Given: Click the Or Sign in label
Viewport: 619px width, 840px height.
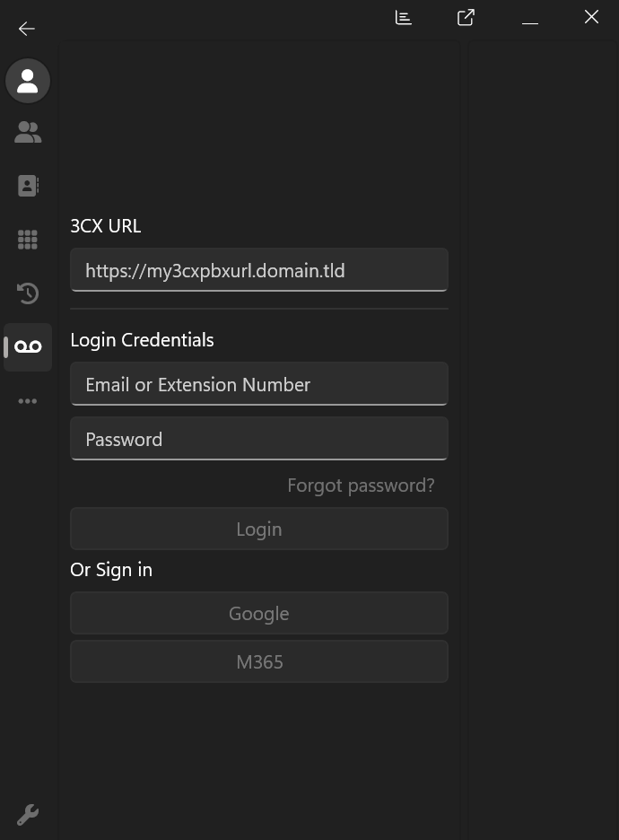Looking at the screenshot, I should (111, 570).
